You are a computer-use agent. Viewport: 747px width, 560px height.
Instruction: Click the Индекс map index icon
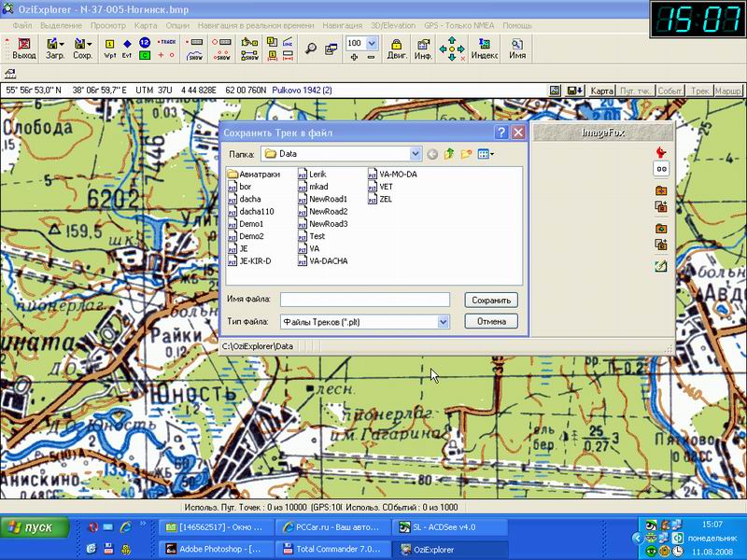click(484, 49)
